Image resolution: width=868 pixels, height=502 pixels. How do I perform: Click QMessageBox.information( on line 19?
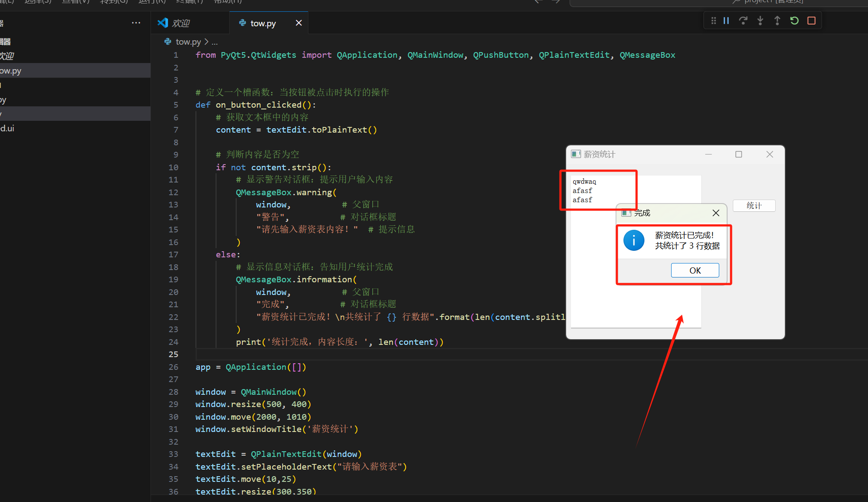click(296, 279)
